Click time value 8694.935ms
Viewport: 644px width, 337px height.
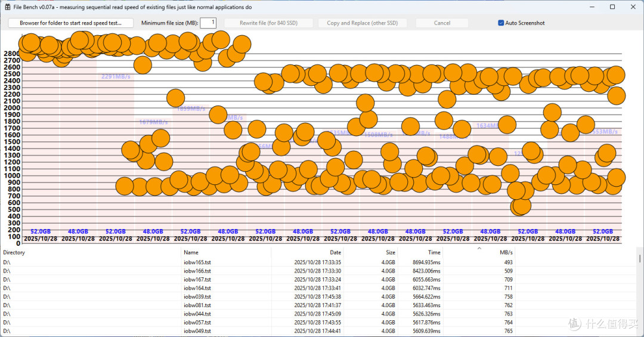(426, 262)
